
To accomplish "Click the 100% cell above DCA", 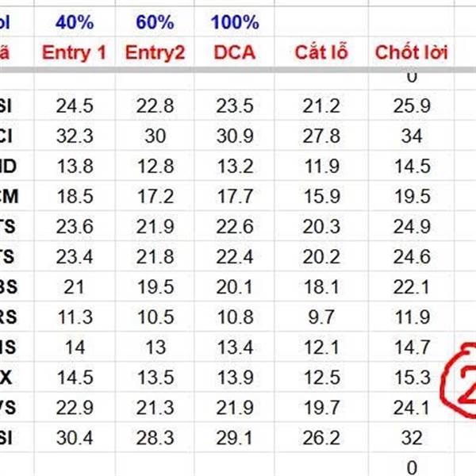I will point(234,21).
